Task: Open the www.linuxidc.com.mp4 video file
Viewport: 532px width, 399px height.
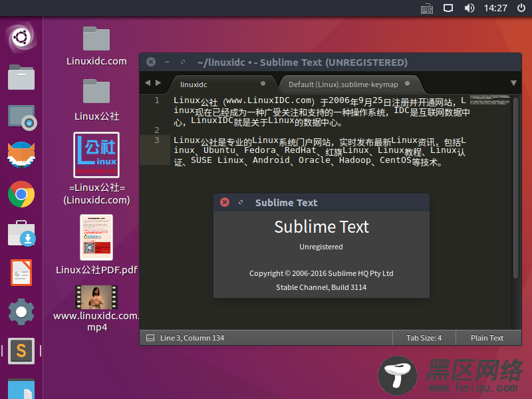Action: tap(96, 309)
